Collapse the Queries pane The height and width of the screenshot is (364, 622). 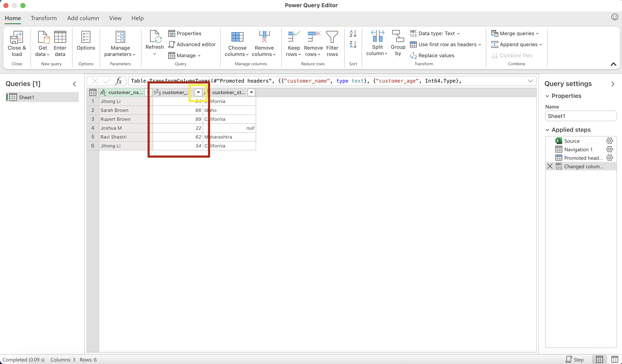pos(74,84)
